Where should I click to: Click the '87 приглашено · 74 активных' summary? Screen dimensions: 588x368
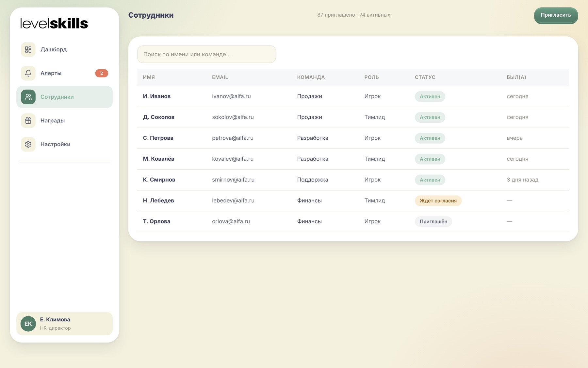click(x=354, y=15)
